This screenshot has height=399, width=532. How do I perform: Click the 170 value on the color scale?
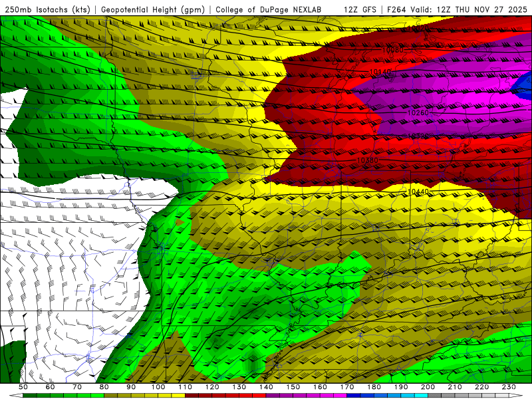click(347, 387)
